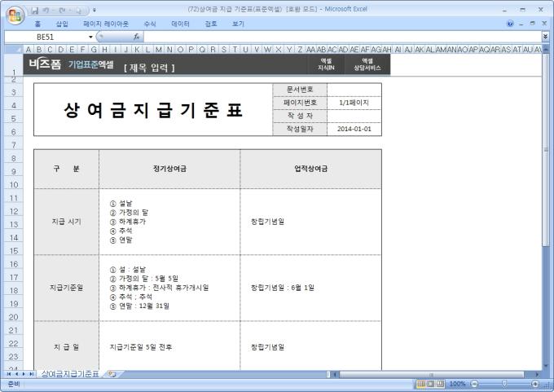Select the 1/1페이지 cell
554x392 pixels.
point(354,103)
